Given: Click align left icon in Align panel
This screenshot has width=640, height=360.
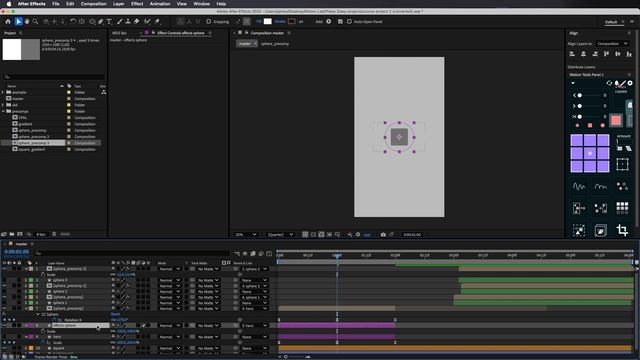Looking at the screenshot, I should click(x=572, y=54).
